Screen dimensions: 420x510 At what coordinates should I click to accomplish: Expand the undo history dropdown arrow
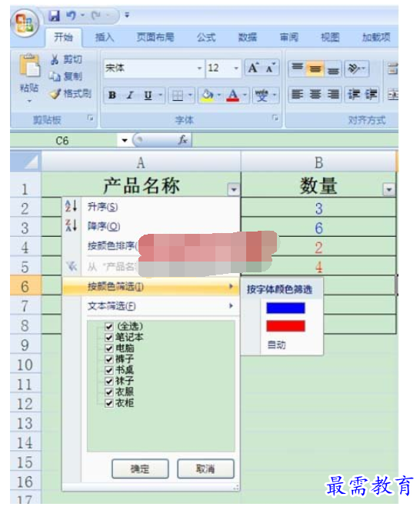click(x=82, y=15)
